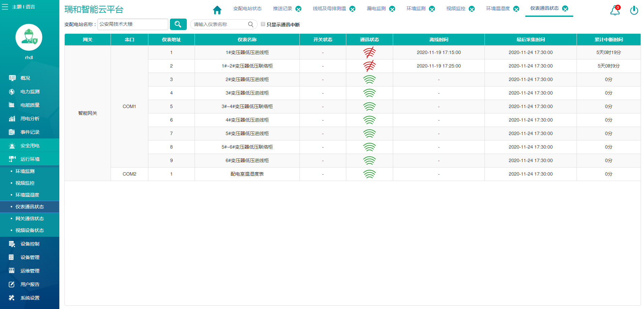644x309 pixels.
Task: Expand the 电力监测 sidebar menu
Action: click(30, 92)
